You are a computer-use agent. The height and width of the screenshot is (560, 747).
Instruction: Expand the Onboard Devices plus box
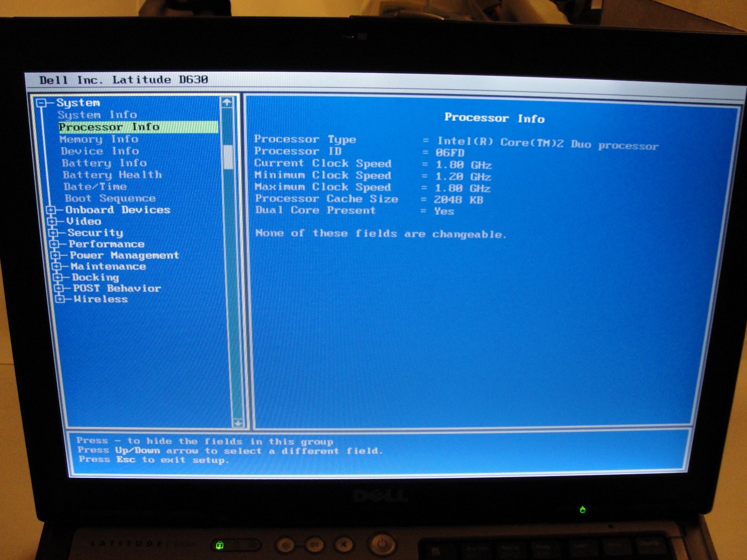[x=51, y=210]
